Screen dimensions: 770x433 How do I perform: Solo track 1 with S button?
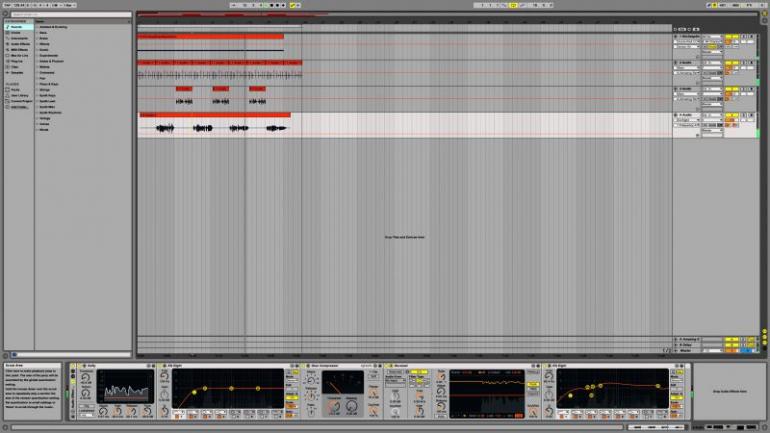pos(744,36)
